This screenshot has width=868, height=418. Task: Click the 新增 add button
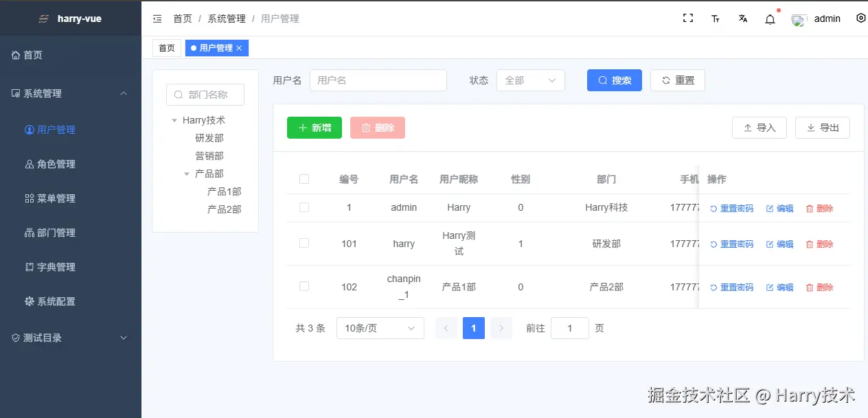coord(314,128)
